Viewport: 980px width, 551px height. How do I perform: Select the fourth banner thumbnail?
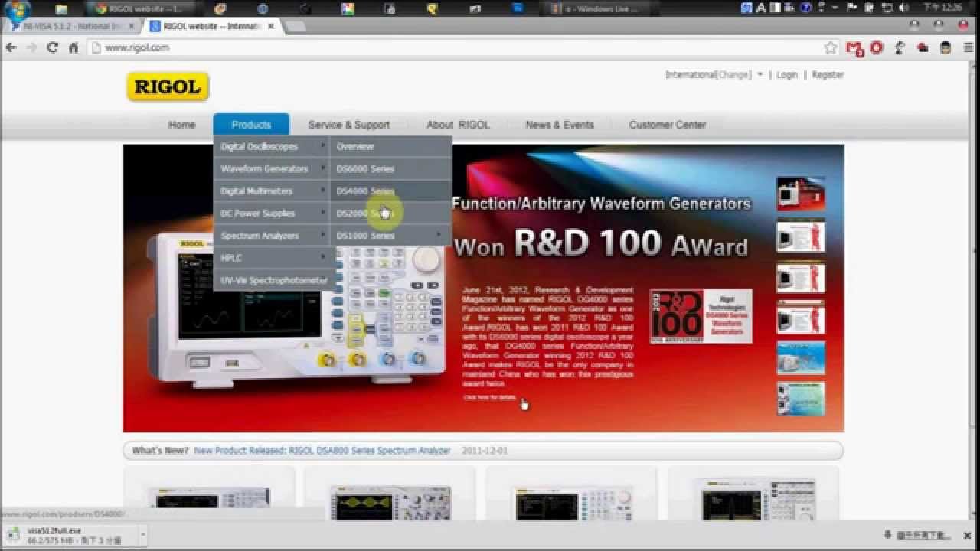801,317
